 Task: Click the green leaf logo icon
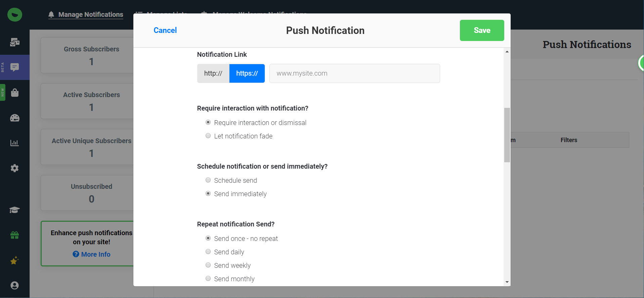click(x=15, y=14)
